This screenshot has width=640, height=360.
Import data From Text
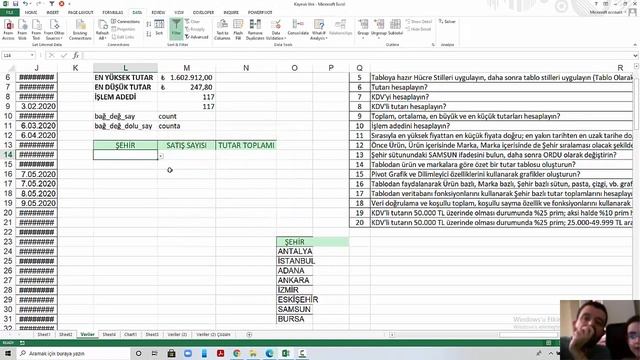pyautogui.click(x=36, y=29)
